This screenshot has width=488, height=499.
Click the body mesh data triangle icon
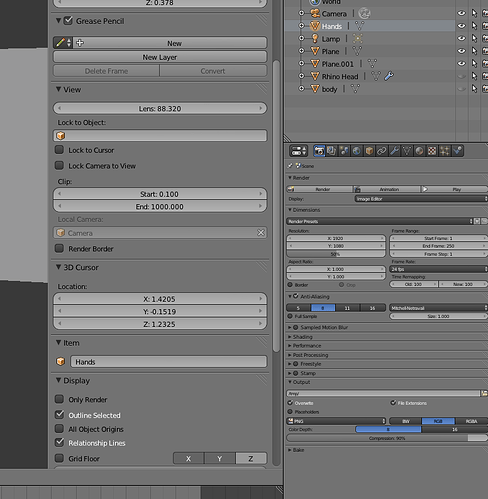tap(355, 89)
